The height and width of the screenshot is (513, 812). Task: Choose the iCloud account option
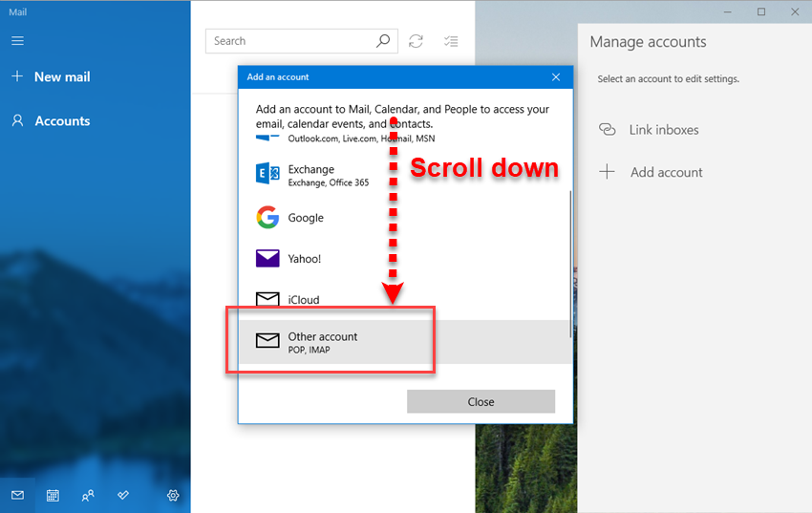(x=404, y=299)
